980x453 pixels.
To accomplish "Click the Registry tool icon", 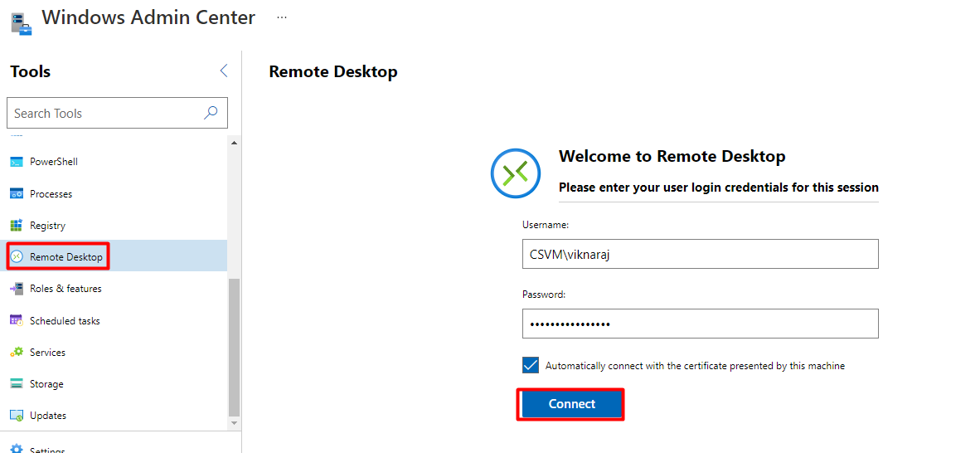I will click(17, 225).
